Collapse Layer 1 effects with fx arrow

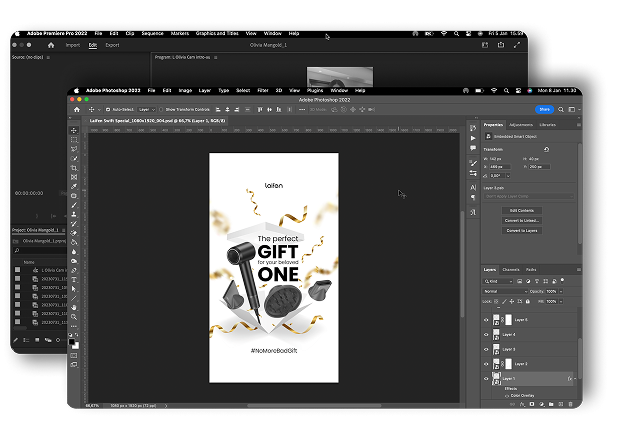tap(575, 379)
